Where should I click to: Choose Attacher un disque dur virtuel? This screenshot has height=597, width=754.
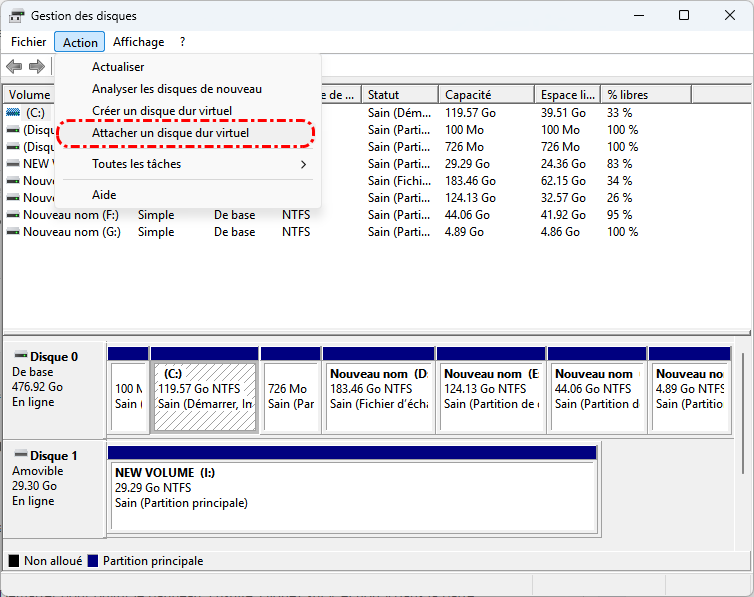pyautogui.click(x=170, y=132)
